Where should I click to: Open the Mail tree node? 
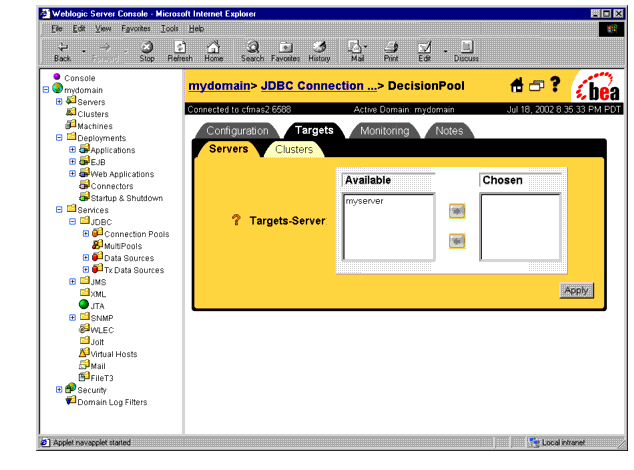pos(98,366)
